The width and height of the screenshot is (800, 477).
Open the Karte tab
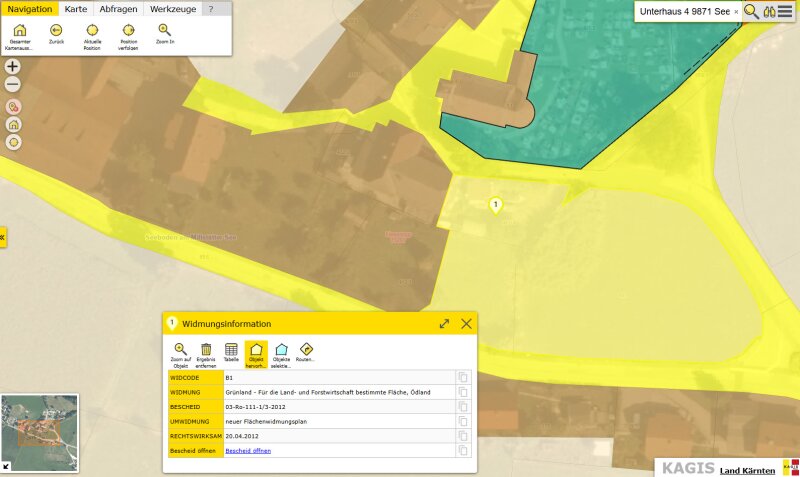[76, 8]
